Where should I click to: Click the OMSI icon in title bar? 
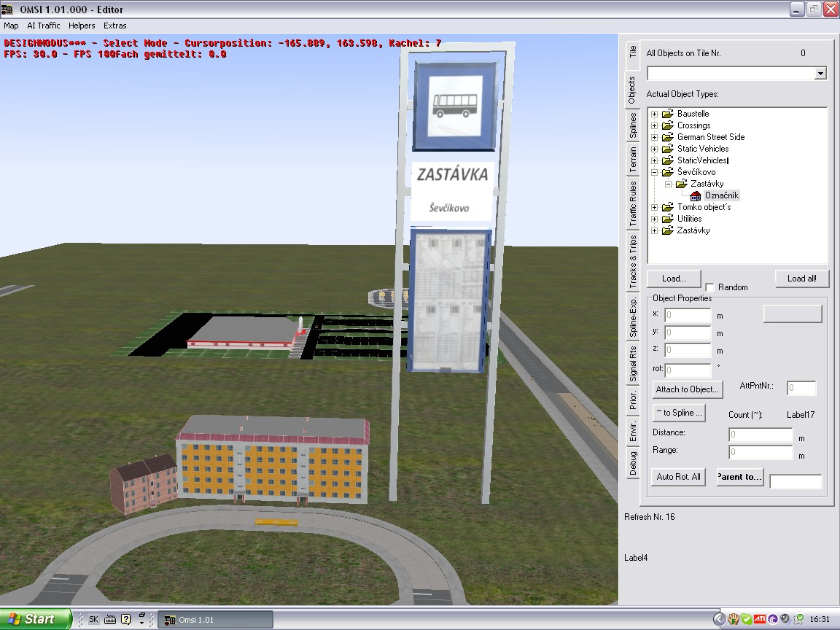8,9
